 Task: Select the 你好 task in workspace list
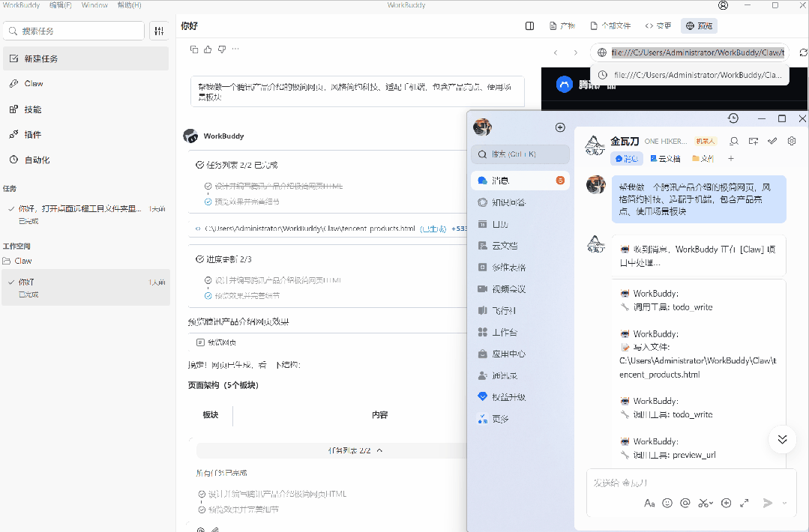(x=85, y=288)
